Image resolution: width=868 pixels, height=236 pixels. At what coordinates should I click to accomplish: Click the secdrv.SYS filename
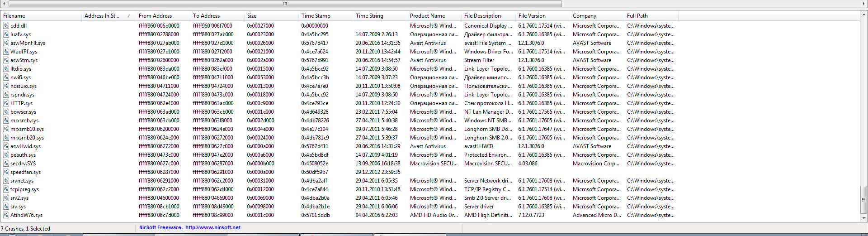tap(23, 164)
